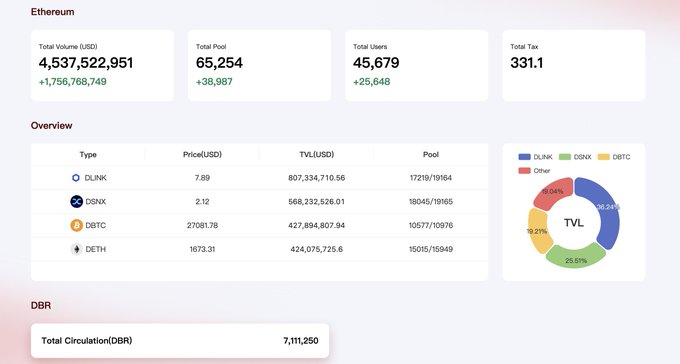Click the Total Volume (USD) label
The image size is (680, 364).
click(68, 46)
